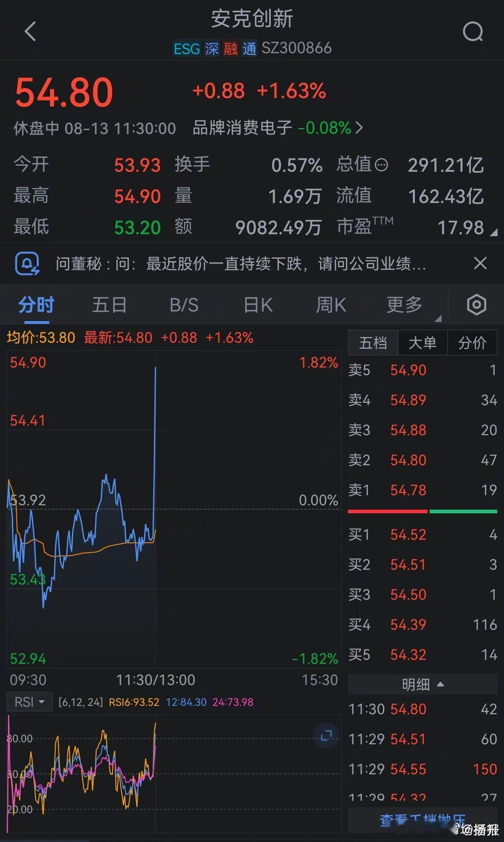504x842 pixels.
Task: Click the info icon beside 总值
Action: click(x=382, y=165)
